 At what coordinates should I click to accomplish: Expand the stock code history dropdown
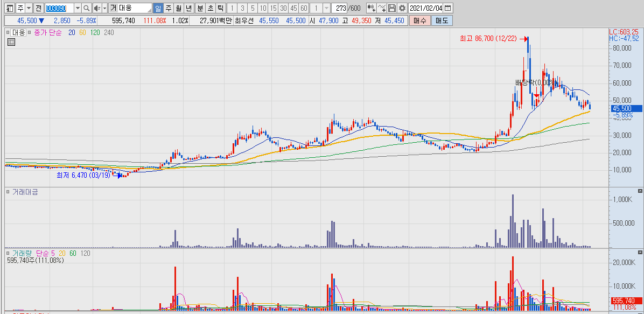pos(77,8)
